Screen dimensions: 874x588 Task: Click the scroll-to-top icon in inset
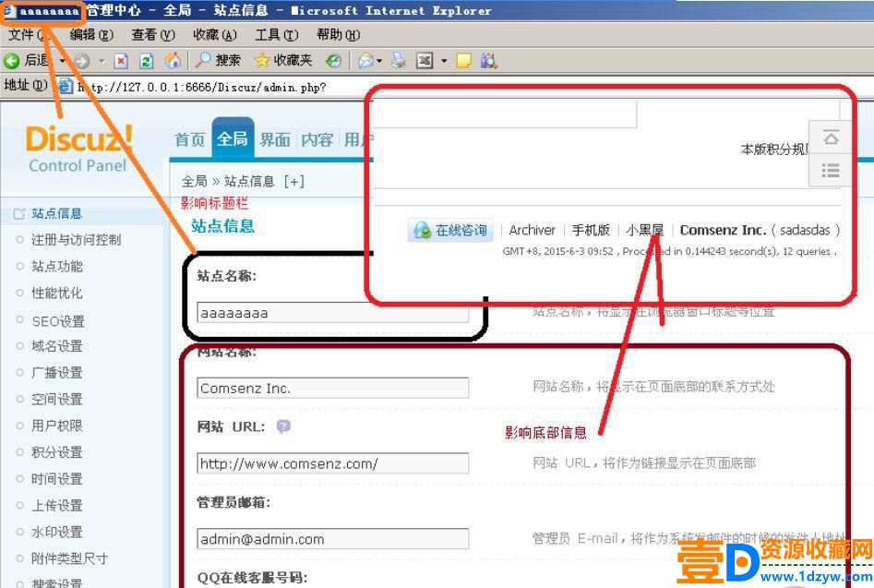[831, 137]
